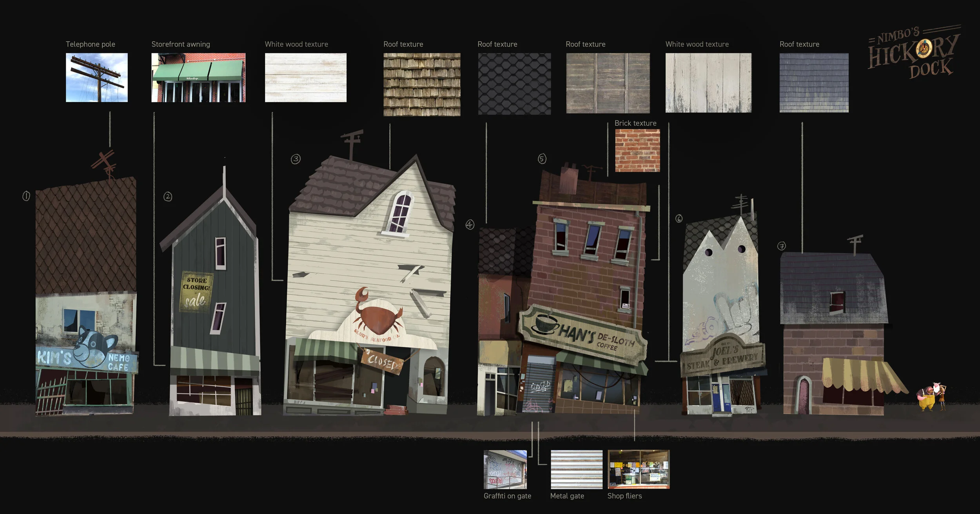Select the green storefront awning photo
Screen dimensions: 980x514
click(198, 77)
